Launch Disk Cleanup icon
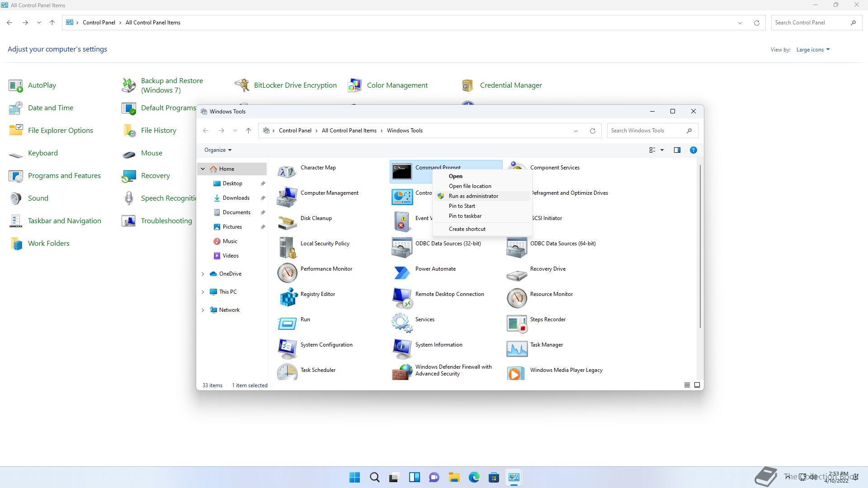Viewport: 868px width, 488px height. click(x=287, y=222)
